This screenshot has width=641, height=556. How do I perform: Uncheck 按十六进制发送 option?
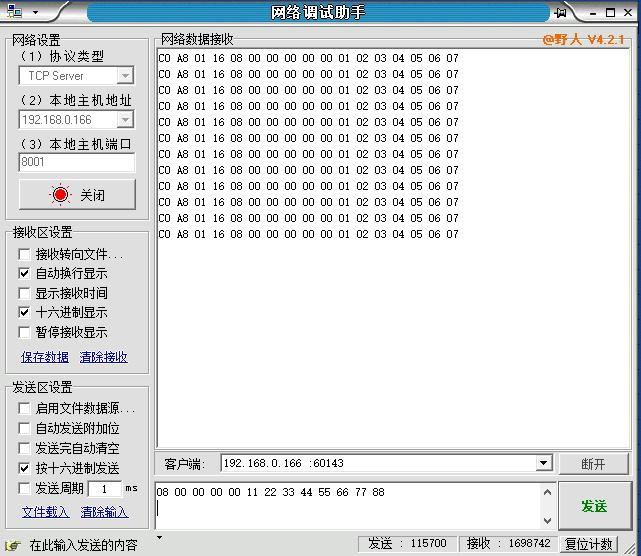point(25,468)
